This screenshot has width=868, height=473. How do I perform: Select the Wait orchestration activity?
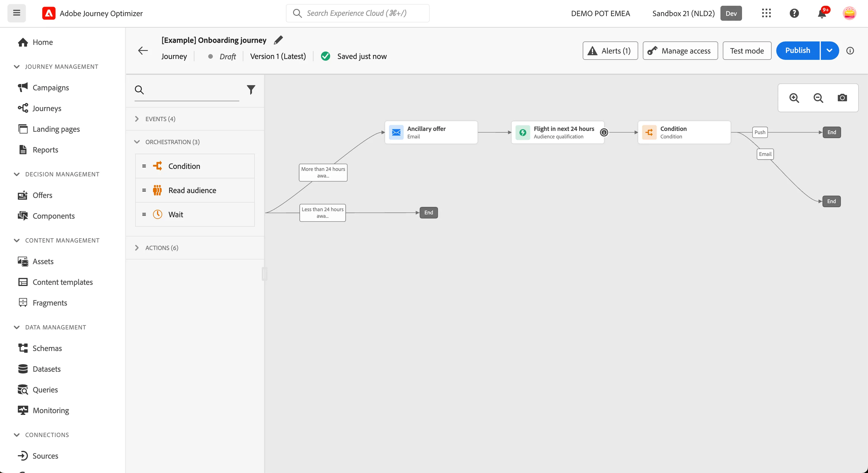click(195, 214)
